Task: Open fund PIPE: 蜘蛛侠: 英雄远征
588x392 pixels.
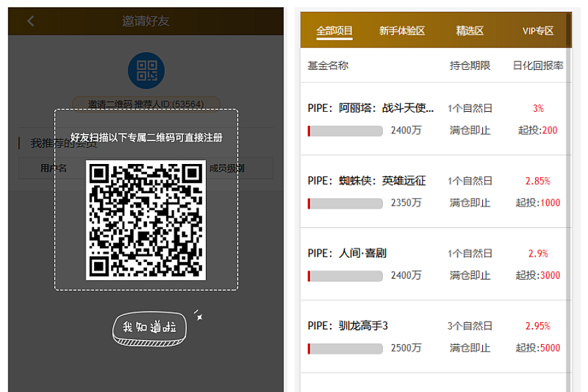Action: pos(367,181)
